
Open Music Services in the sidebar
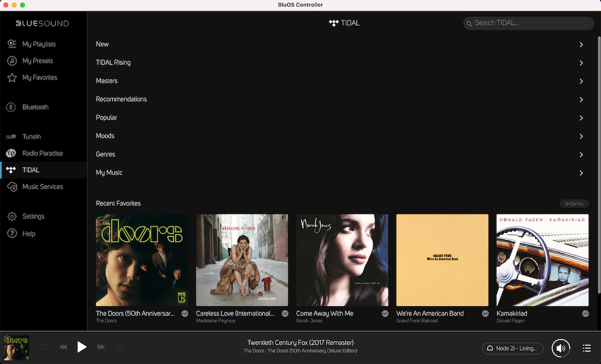(x=42, y=187)
